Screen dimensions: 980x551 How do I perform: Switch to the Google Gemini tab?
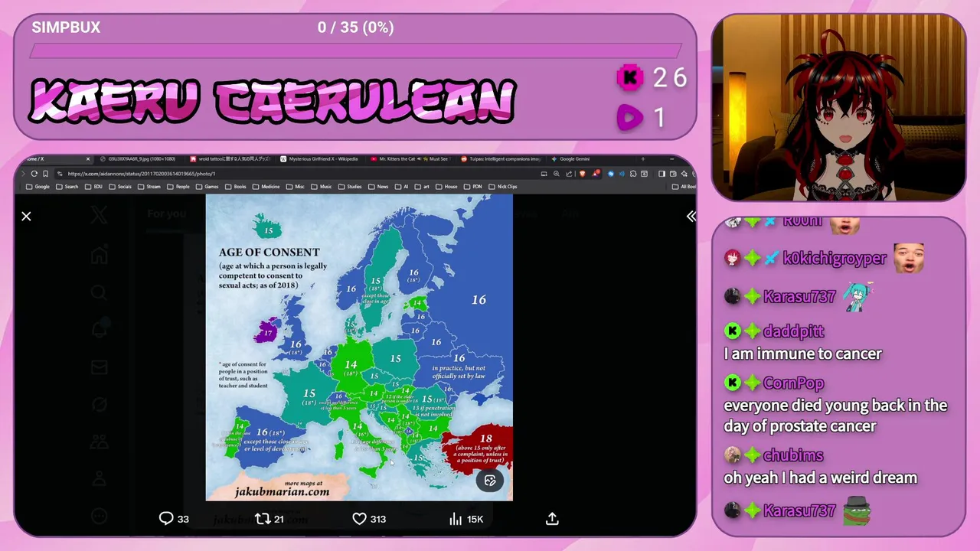coord(593,159)
